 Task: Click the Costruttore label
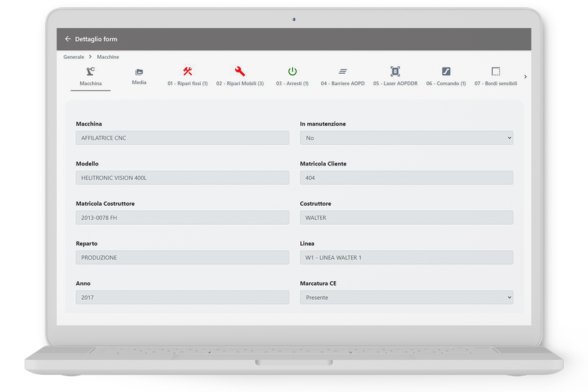(x=315, y=203)
